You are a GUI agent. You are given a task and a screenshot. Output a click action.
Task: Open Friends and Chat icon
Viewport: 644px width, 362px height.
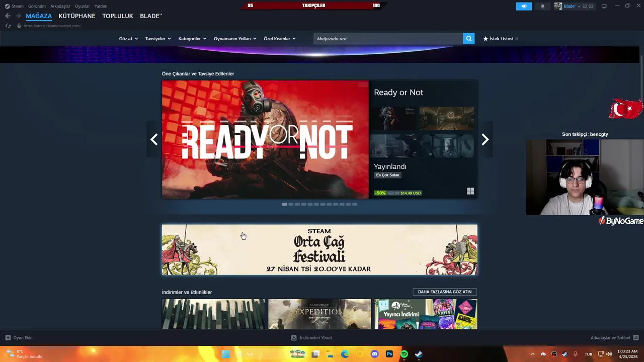(636, 338)
